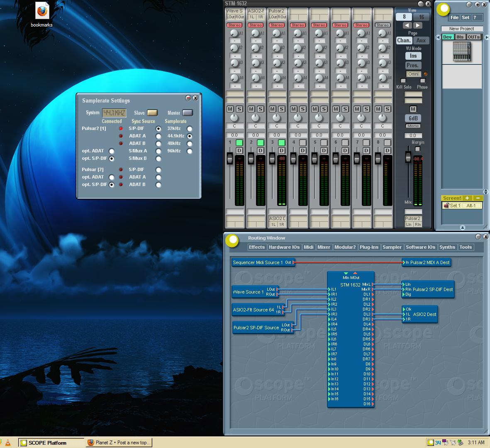The width and height of the screenshot is (490, 448).
Task: Show 8 channels in mixer view
Action: pyautogui.click(x=404, y=17)
